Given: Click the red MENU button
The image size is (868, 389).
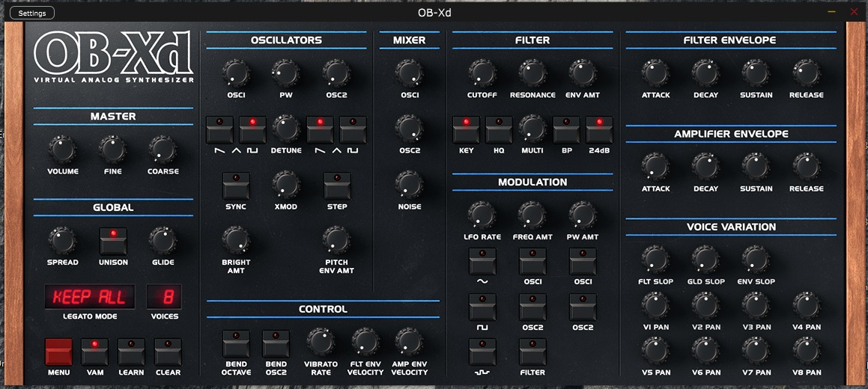Looking at the screenshot, I should coord(58,352).
